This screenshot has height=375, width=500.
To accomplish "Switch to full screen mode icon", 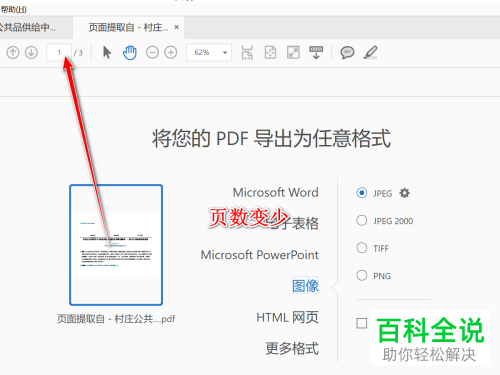I will tap(293, 52).
